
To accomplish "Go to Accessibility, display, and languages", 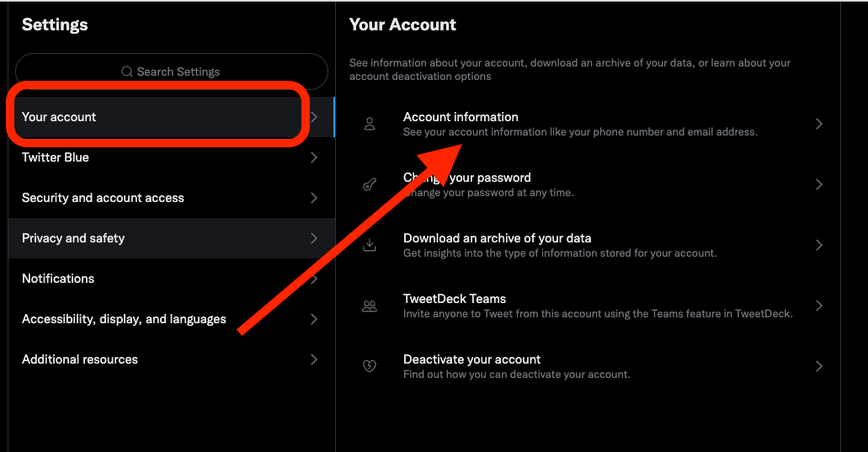I will (172, 319).
